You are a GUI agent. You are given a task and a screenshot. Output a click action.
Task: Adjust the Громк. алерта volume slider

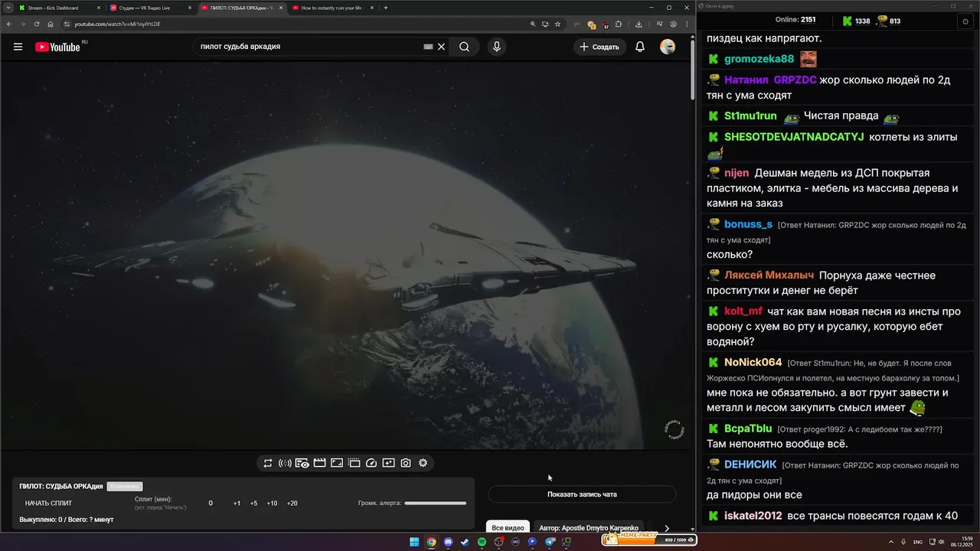435,503
